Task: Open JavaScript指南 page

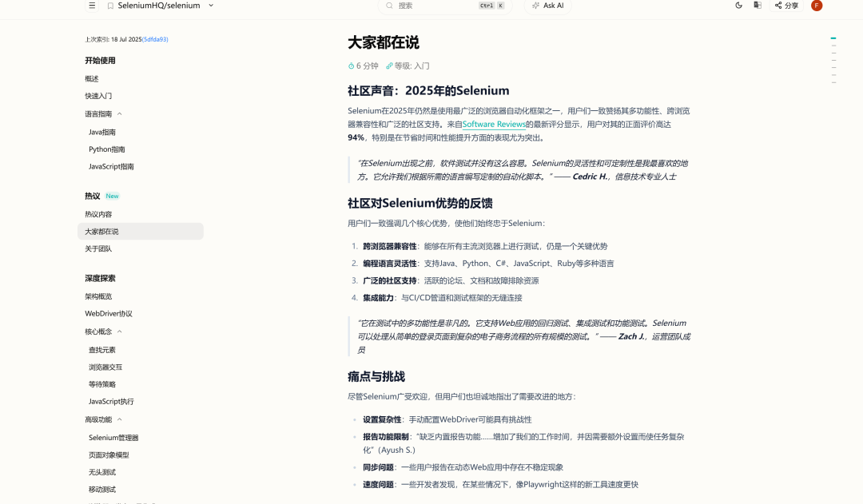Action: pyautogui.click(x=111, y=166)
